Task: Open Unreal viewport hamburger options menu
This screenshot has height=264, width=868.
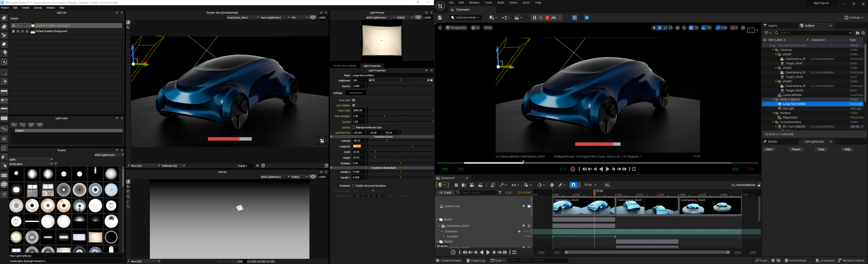Action: point(440,28)
